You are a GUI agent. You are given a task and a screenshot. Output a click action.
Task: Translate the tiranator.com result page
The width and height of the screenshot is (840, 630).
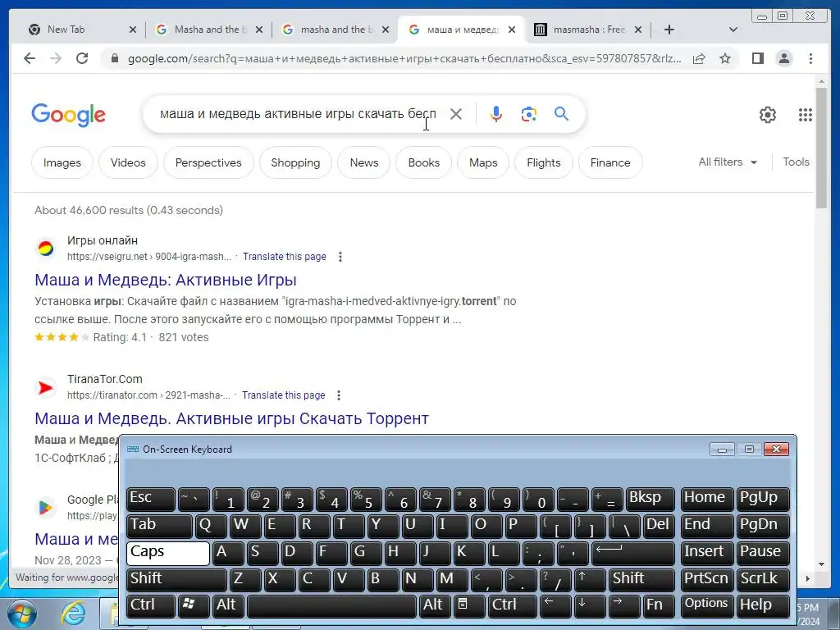click(x=283, y=395)
